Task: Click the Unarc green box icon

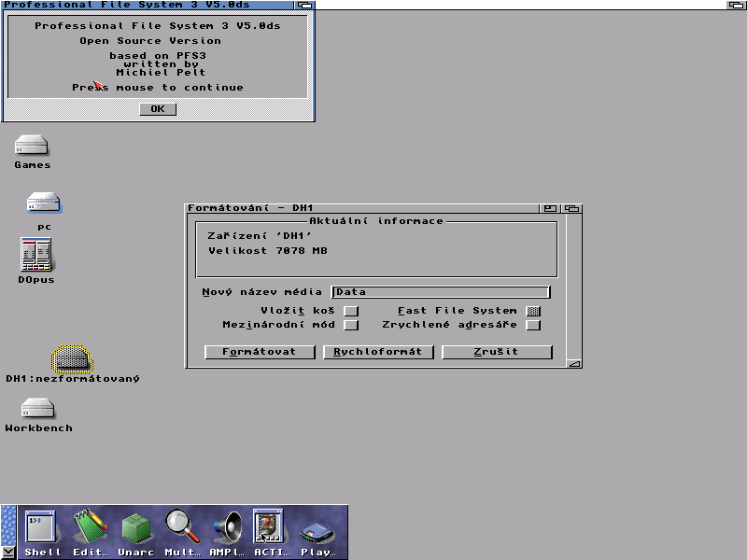Action: [x=136, y=528]
